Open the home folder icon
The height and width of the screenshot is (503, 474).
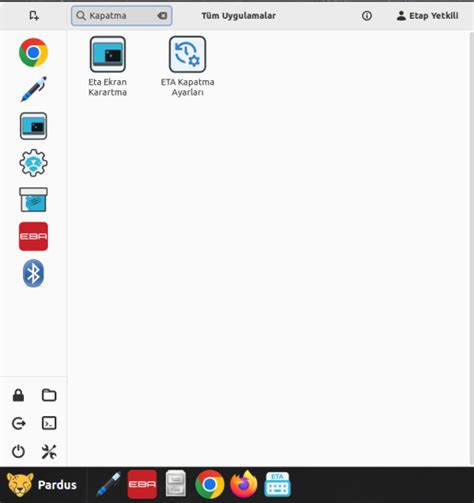pyautogui.click(x=49, y=395)
